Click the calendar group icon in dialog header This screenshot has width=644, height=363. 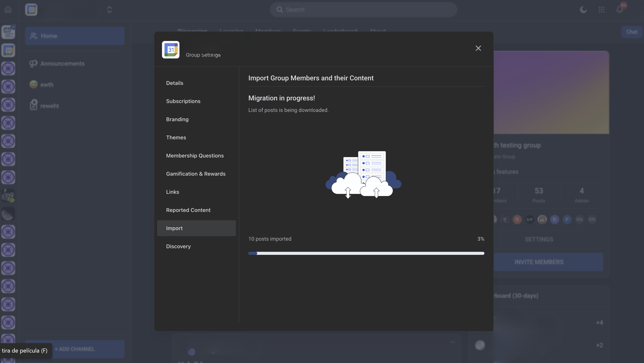coord(171,50)
